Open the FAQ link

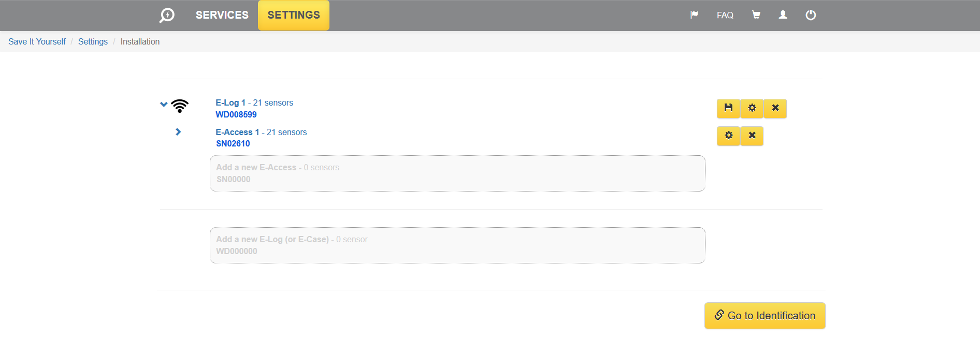tap(725, 15)
